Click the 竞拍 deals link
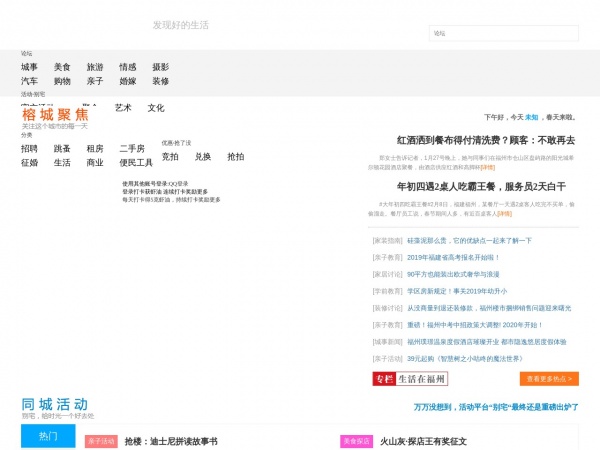 point(170,156)
